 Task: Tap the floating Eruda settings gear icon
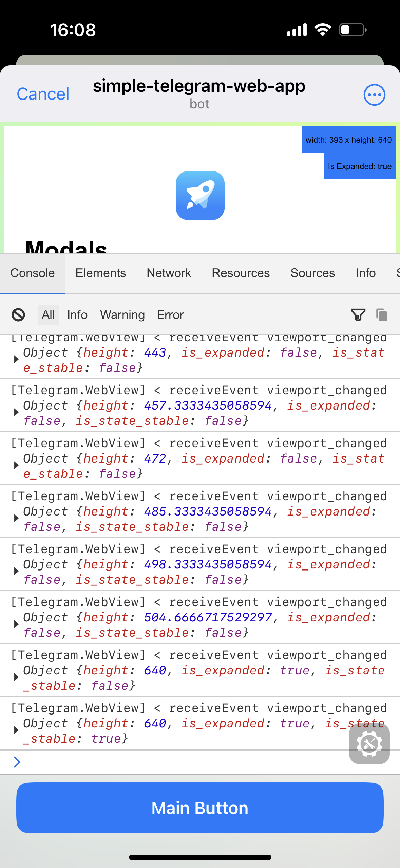[x=369, y=744]
